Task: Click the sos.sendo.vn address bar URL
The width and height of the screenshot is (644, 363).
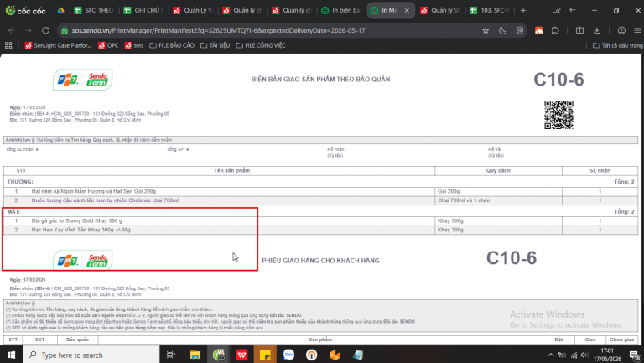Action: click(x=219, y=30)
